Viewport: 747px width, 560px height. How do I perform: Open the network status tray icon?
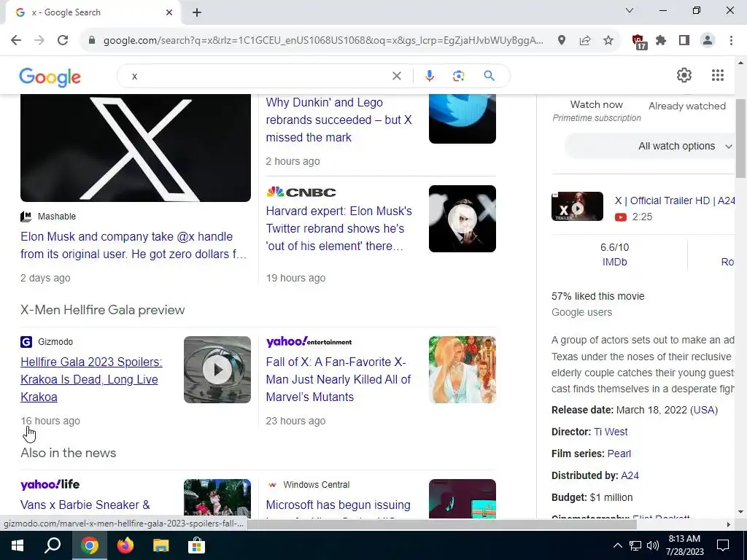click(635, 545)
